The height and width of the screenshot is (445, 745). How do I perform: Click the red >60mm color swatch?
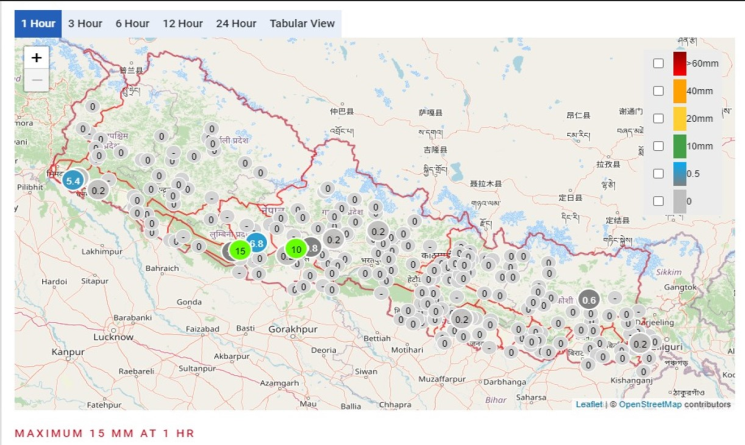[679, 64]
